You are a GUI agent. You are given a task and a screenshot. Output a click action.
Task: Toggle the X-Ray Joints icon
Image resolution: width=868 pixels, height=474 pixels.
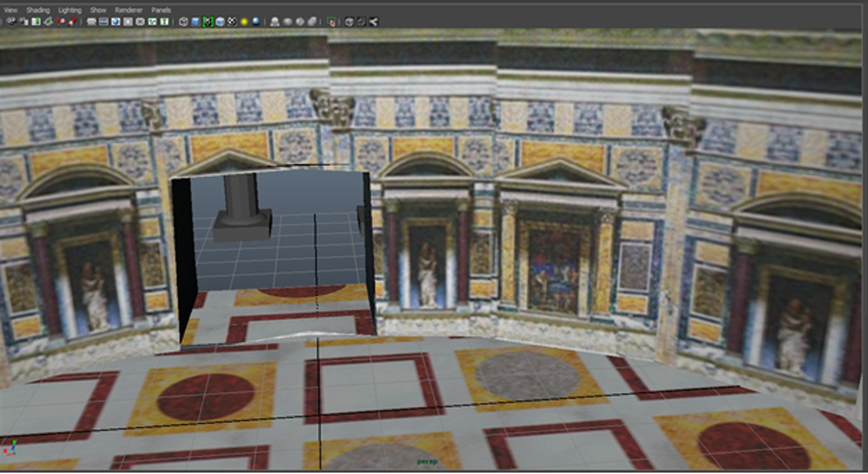pos(312,22)
